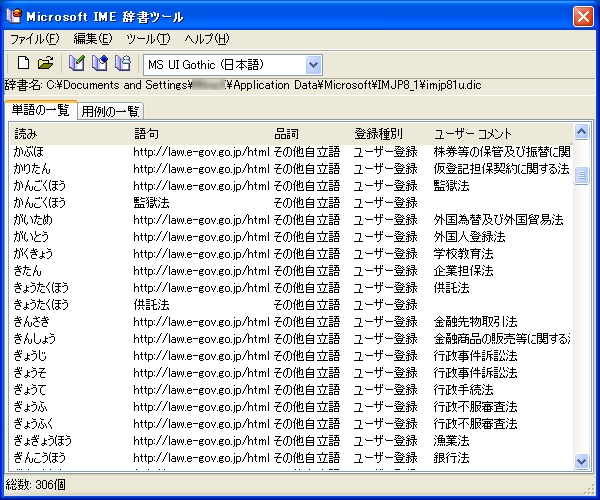Click the 総数: 306個 status bar text
This screenshot has height=500, width=600.
point(35,485)
